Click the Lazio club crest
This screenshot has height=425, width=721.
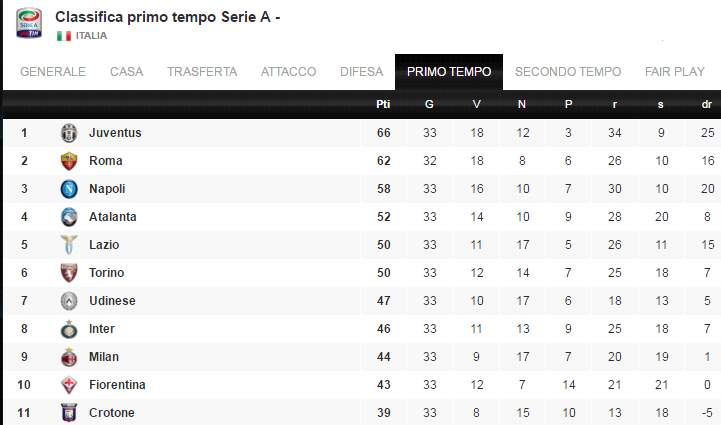coord(69,245)
